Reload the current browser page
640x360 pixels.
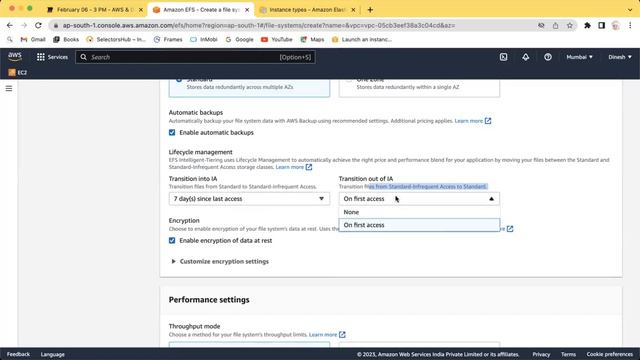tap(38, 25)
